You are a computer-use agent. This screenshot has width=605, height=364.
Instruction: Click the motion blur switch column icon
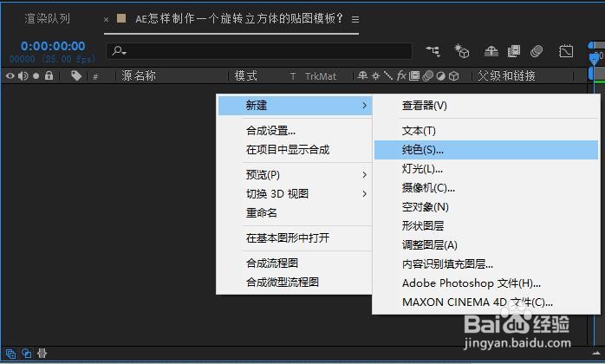click(x=427, y=75)
